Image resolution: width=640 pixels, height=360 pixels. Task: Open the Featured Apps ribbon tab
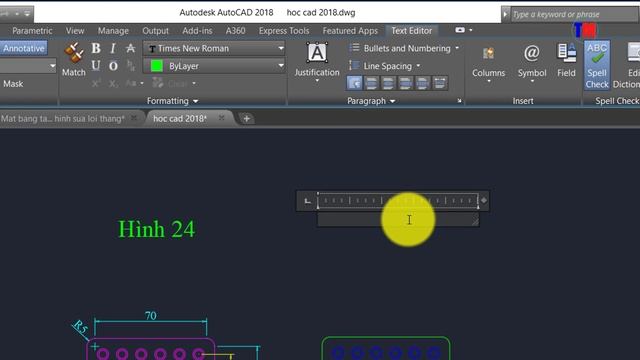click(350, 31)
